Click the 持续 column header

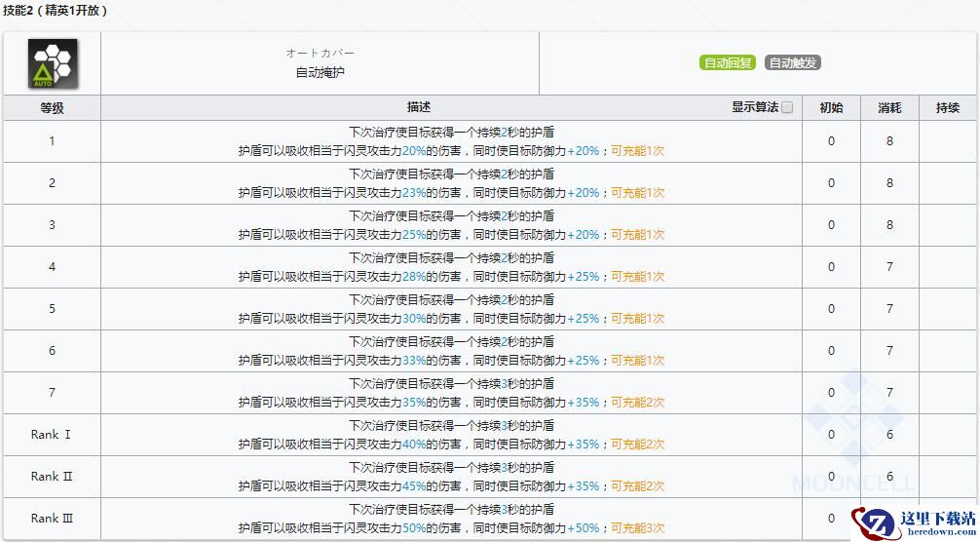(x=947, y=107)
